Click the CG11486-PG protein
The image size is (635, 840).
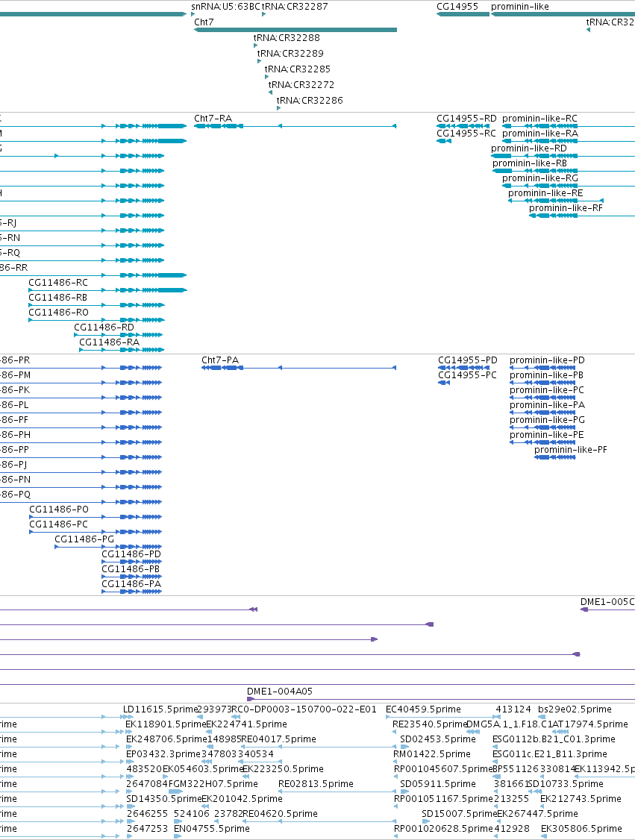pos(108,547)
